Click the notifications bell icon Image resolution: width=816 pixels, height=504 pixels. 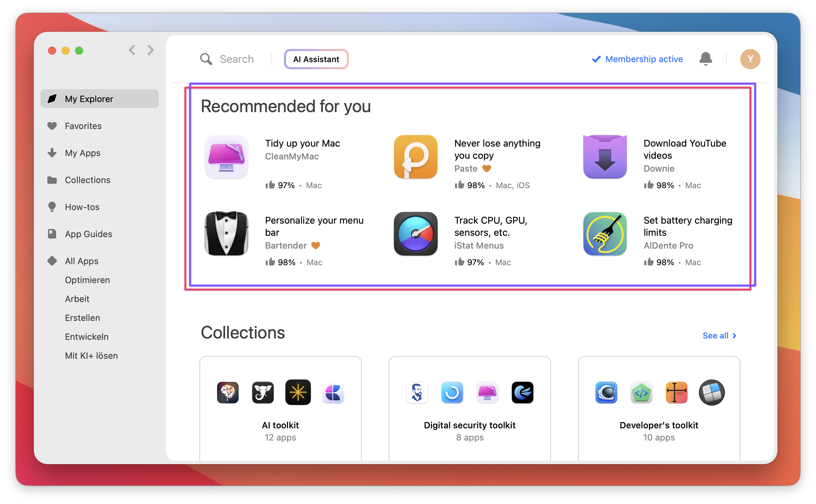705,59
